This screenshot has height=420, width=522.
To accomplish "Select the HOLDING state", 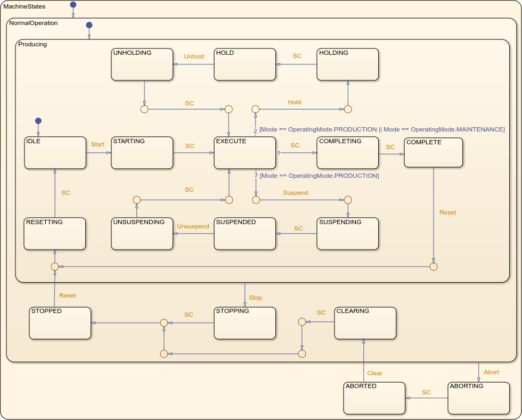I will pyautogui.click(x=347, y=64).
